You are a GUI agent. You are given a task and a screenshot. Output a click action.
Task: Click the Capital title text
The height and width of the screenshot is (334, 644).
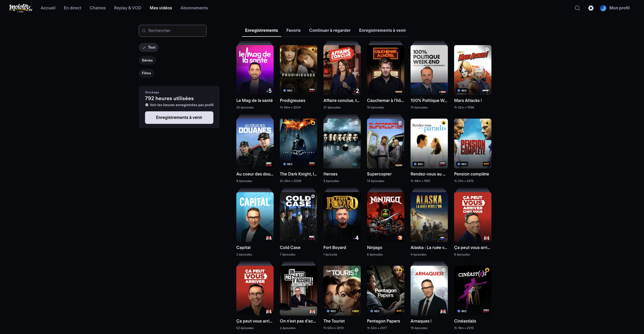(x=243, y=248)
